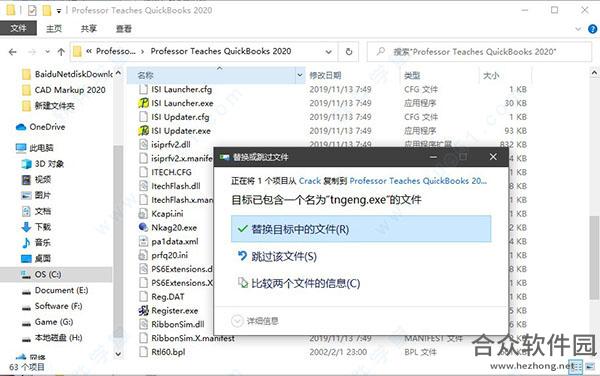Image resolution: width=600 pixels, height=376 pixels.
Task: Select the Kcapi.ini file icon
Action: coord(143,213)
